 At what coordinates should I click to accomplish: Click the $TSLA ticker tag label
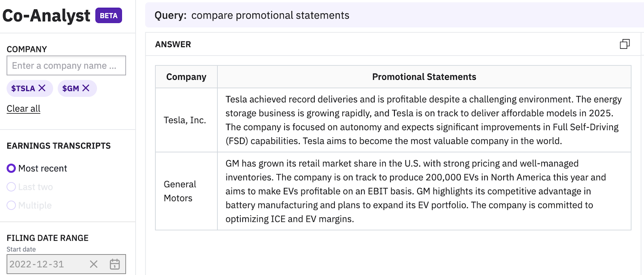(23, 88)
